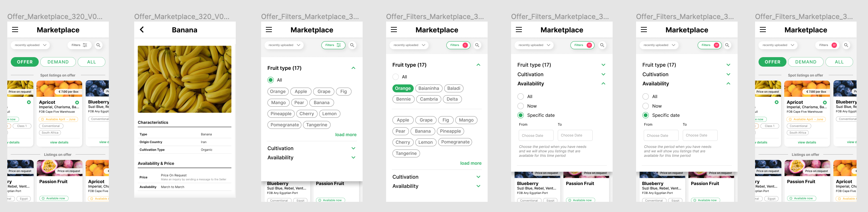
Task: Collapse the Fruit type (17) section in third frame
Action: click(x=353, y=68)
